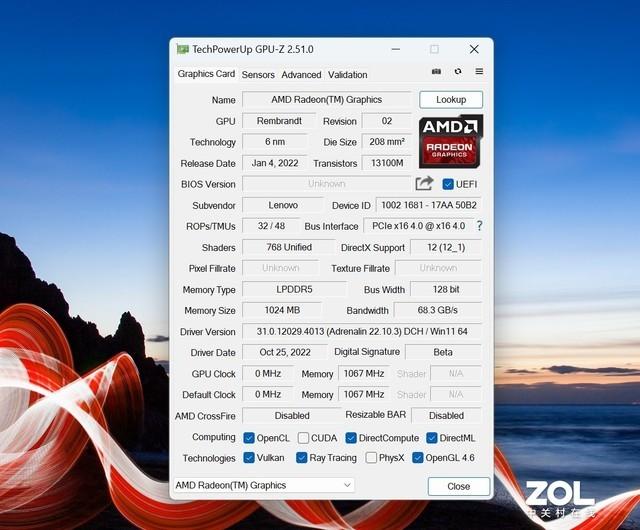Minimize the GPU-Z window
The height and width of the screenshot is (530, 640).
click(x=396, y=49)
